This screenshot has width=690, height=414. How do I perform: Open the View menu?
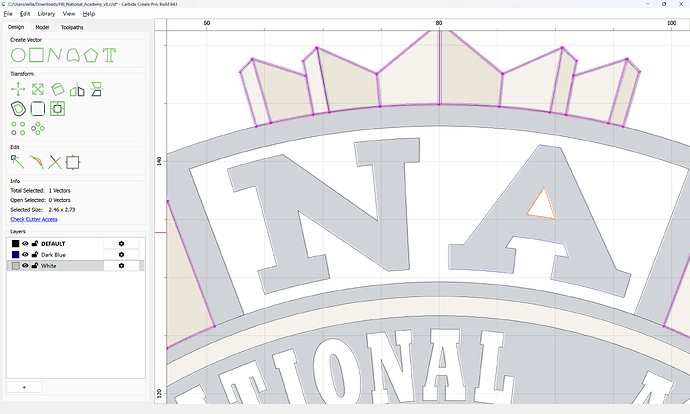tap(69, 14)
